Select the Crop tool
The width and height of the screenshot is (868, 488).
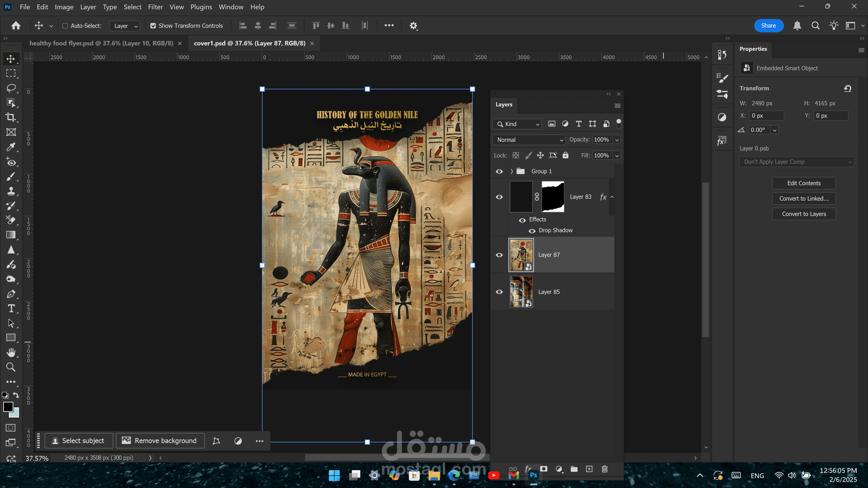(x=11, y=117)
